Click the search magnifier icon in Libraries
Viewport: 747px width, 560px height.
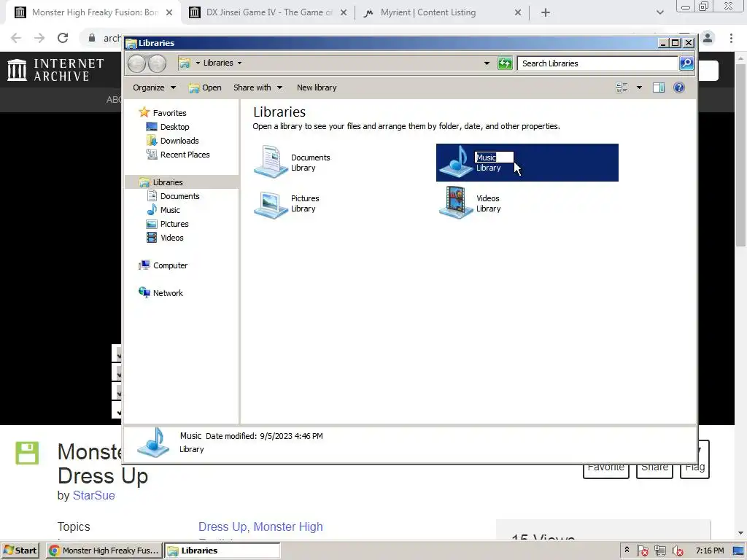pyautogui.click(x=686, y=63)
